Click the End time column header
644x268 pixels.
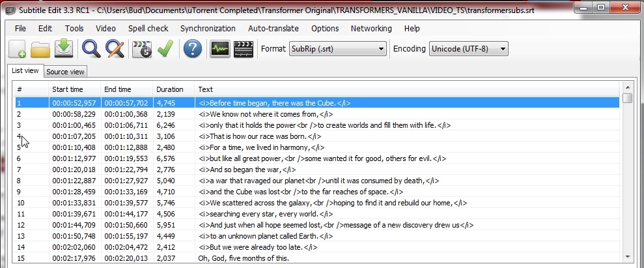(126, 89)
